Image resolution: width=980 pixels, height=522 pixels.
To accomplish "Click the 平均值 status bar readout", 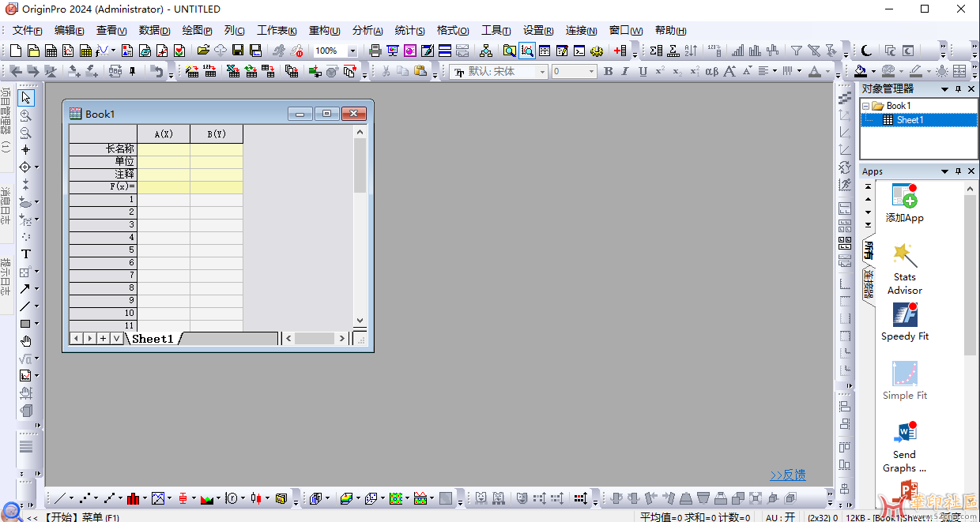I will 695,517.
